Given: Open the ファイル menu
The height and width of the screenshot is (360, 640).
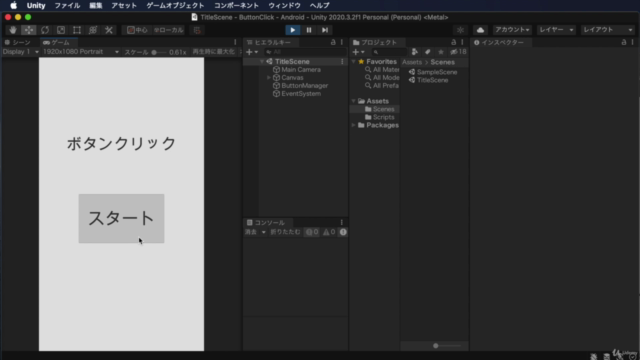Looking at the screenshot, I should point(67,5).
